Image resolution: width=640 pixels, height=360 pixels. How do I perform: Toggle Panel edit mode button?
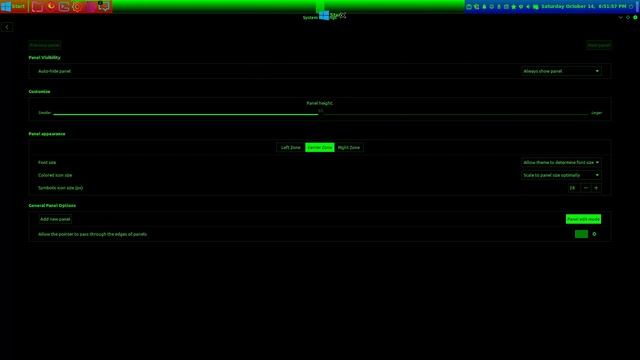tap(583, 219)
